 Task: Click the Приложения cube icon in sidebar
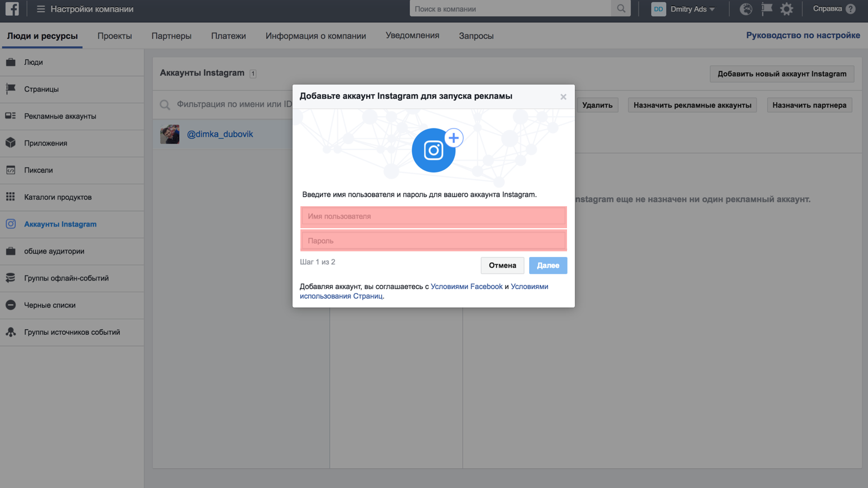point(11,143)
